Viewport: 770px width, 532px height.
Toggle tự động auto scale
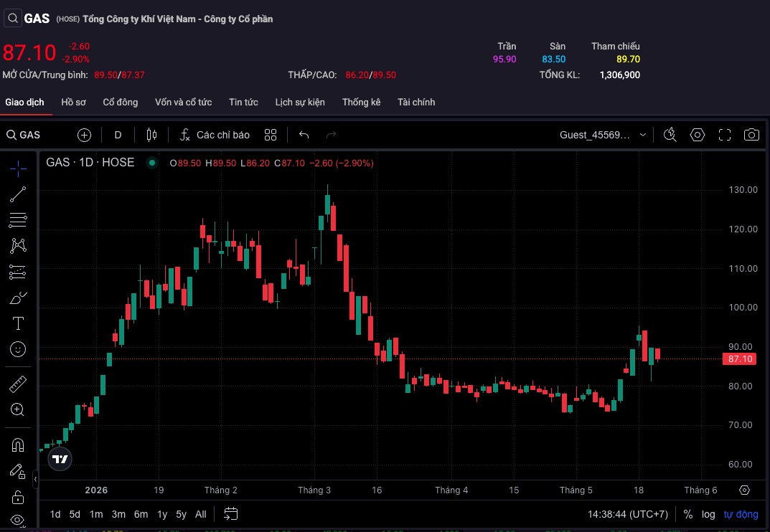click(741, 514)
